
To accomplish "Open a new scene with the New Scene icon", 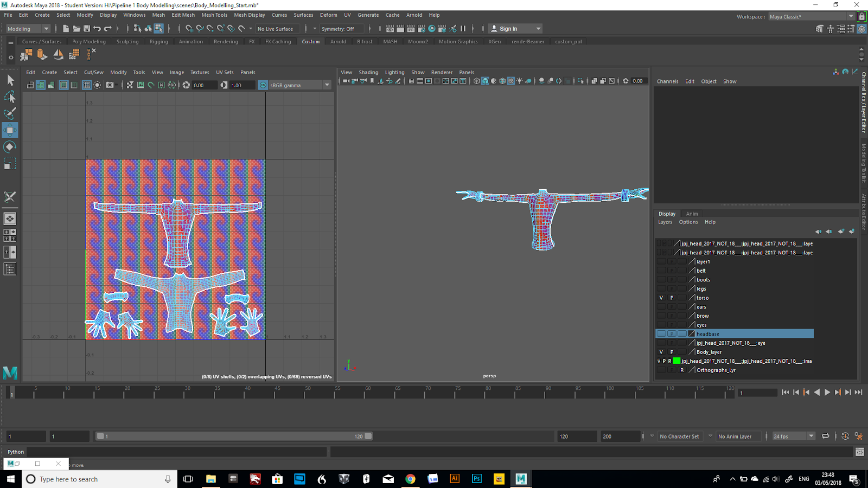I will coord(66,28).
